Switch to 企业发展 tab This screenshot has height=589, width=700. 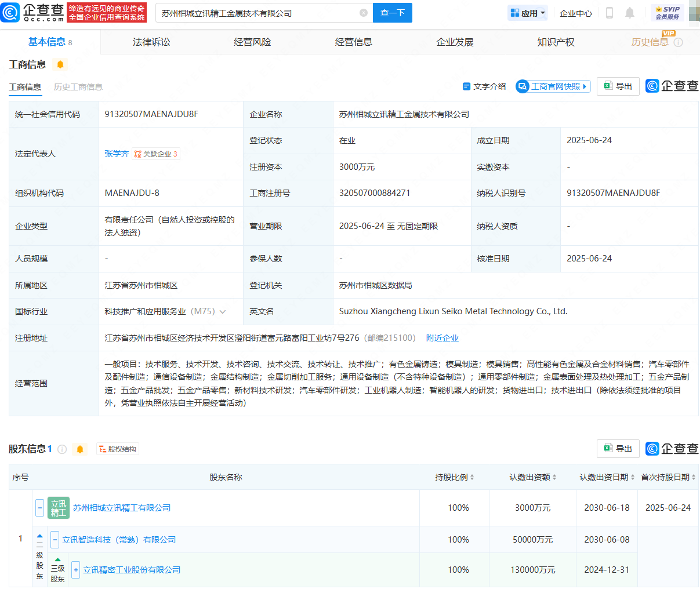pos(455,42)
